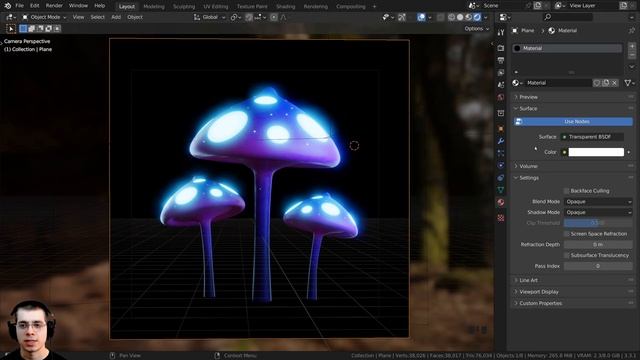Choose the Set new selection mode
The height and width of the screenshot is (360, 640).
pyautogui.click(x=23, y=29)
